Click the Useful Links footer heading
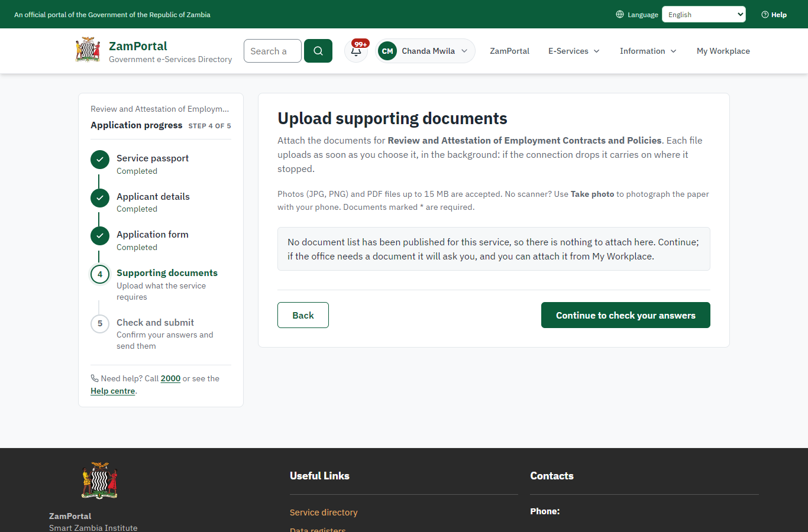Viewport: 808px width, 532px height. 319,476
